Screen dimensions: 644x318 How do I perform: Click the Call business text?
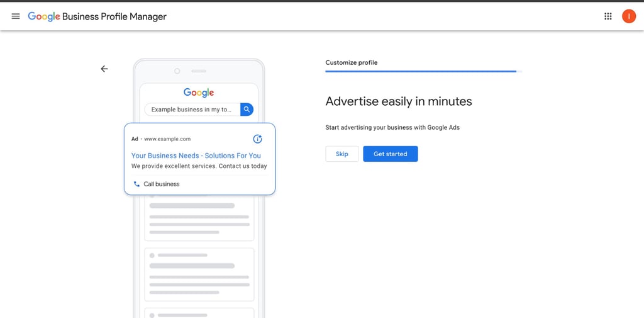[162, 185]
